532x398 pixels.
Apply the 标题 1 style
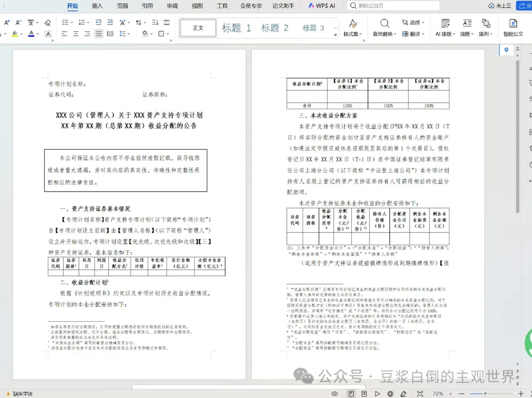click(236, 28)
